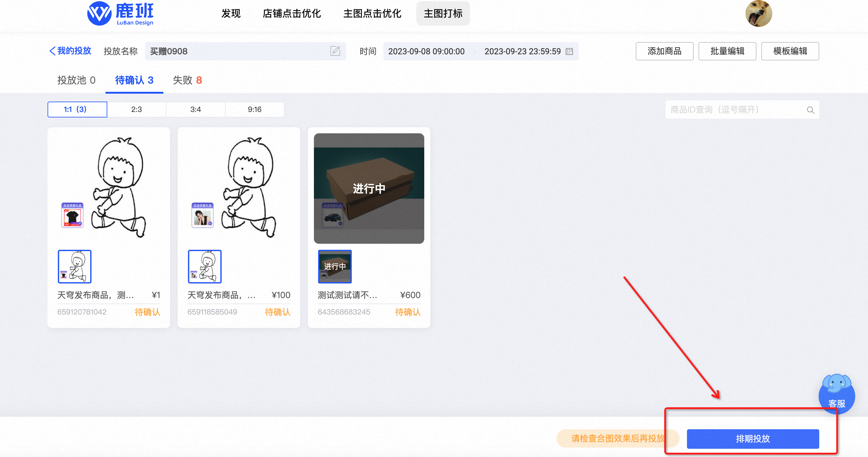Click title 测试测试请不…
Image resolution: width=868 pixels, height=457 pixels.
coord(347,295)
